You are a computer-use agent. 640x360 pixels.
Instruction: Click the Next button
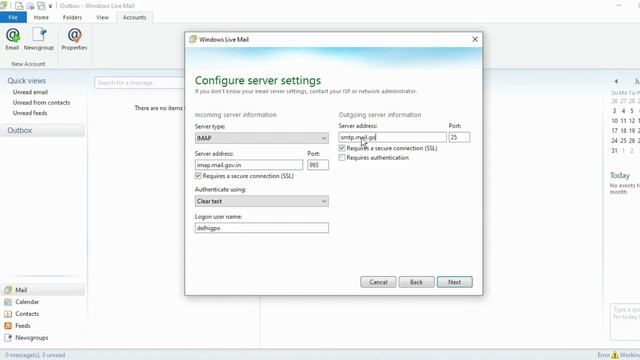click(x=455, y=282)
